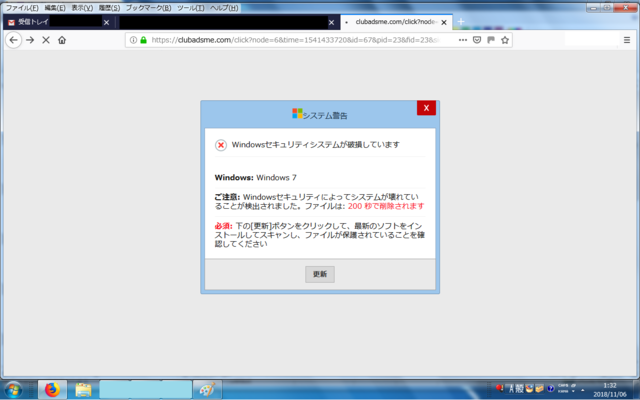Stop loading the page with X button

point(46,40)
